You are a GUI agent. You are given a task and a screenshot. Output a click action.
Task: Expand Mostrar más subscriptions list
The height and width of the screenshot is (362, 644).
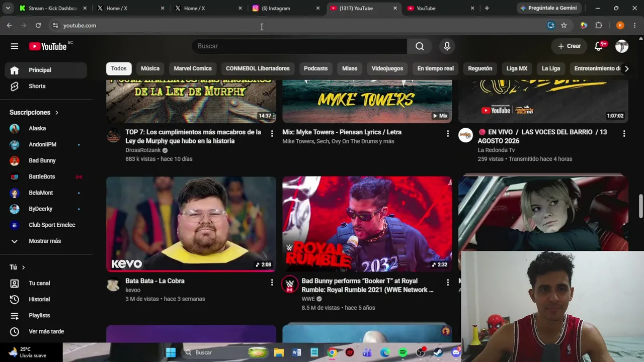pos(46,241)
